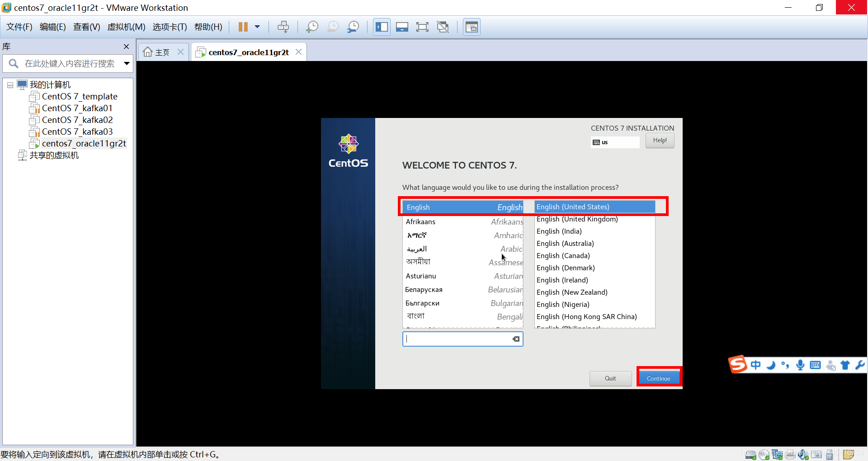Open Sogou skin shirt icon
This screenshot has height=461, width=868.
(x=845, y=365)
